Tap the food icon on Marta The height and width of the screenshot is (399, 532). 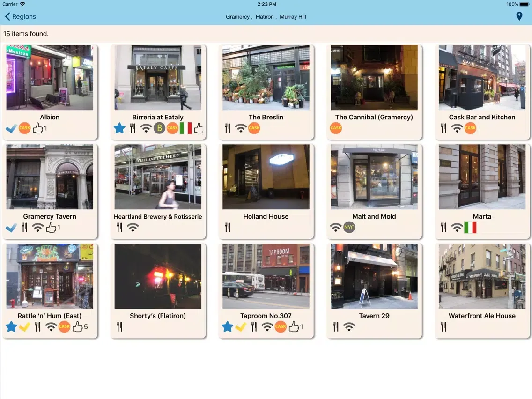coord(443,228)
